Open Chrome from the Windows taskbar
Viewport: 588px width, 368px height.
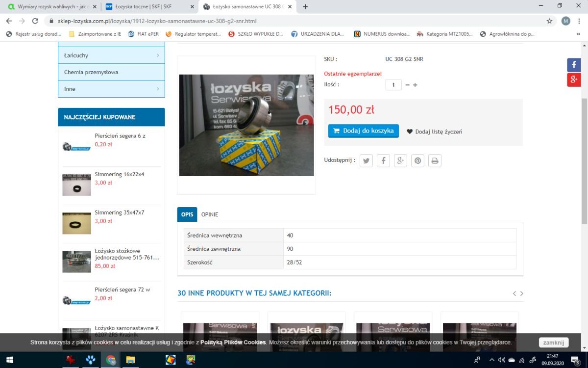coord(111,360)
